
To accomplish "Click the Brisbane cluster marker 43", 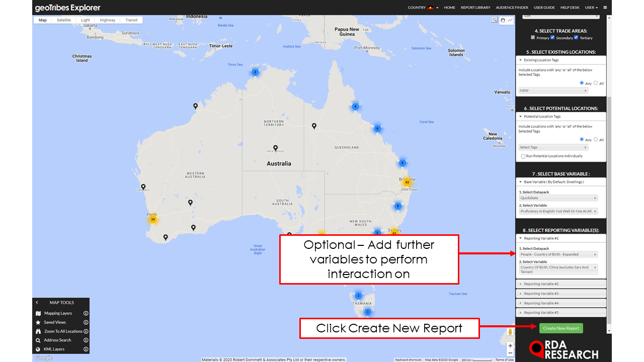I will [407, 182].
